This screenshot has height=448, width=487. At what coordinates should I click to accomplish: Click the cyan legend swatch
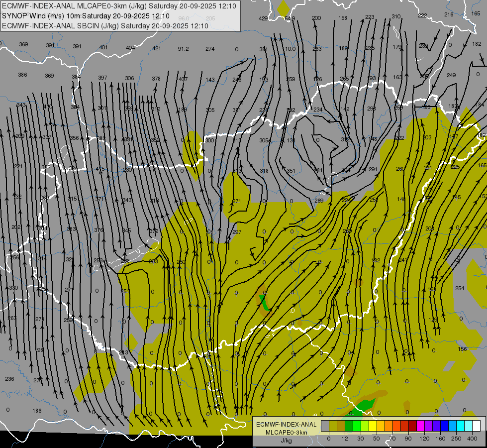[461, 426]
